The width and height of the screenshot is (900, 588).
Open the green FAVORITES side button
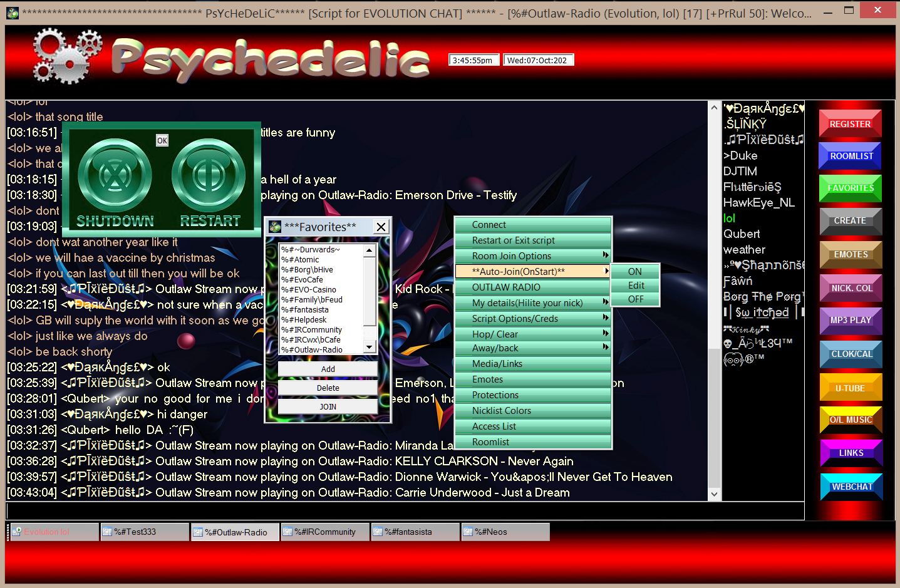pos(850,188)
